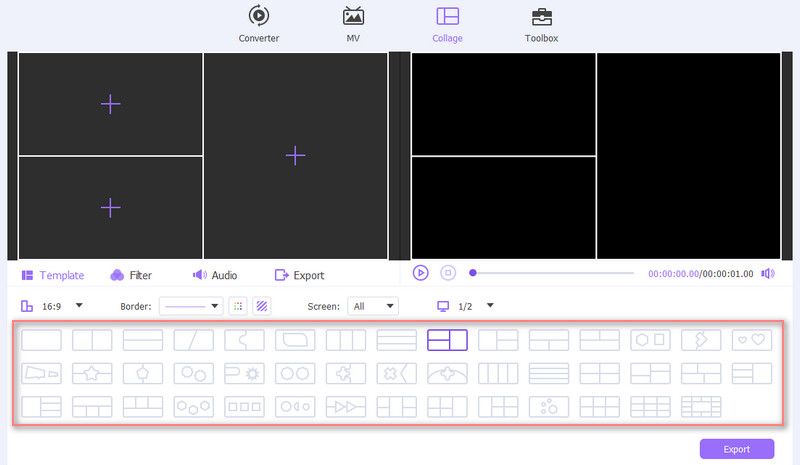Pick the four equal columns template
This screenshot has width=800, height=465.
click(x=498, y=374)
